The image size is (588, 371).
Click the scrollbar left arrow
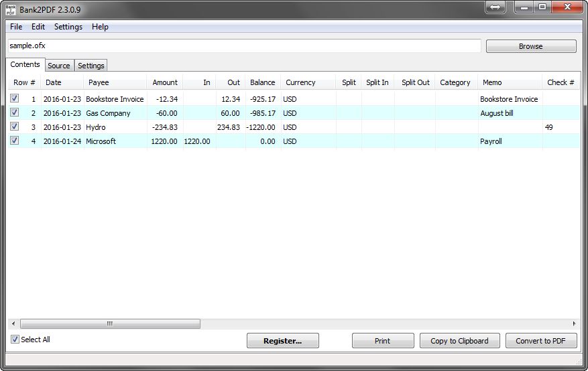point(13,323)
